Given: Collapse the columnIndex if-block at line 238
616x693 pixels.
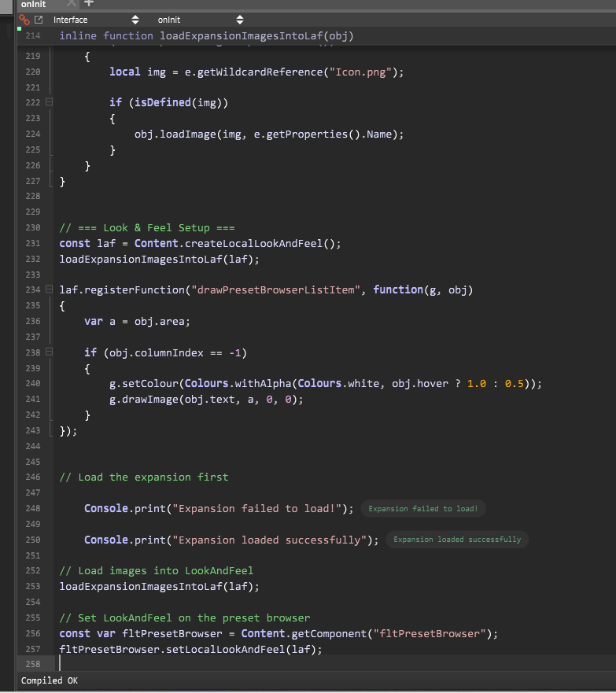Looking at the screenshot, I should (50, 352).
